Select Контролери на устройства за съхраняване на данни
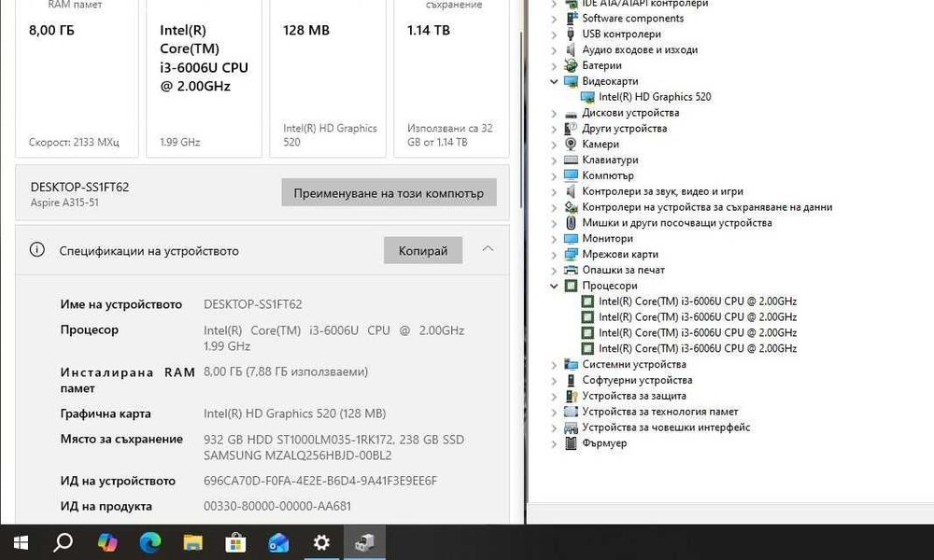 tap(707, 207)
